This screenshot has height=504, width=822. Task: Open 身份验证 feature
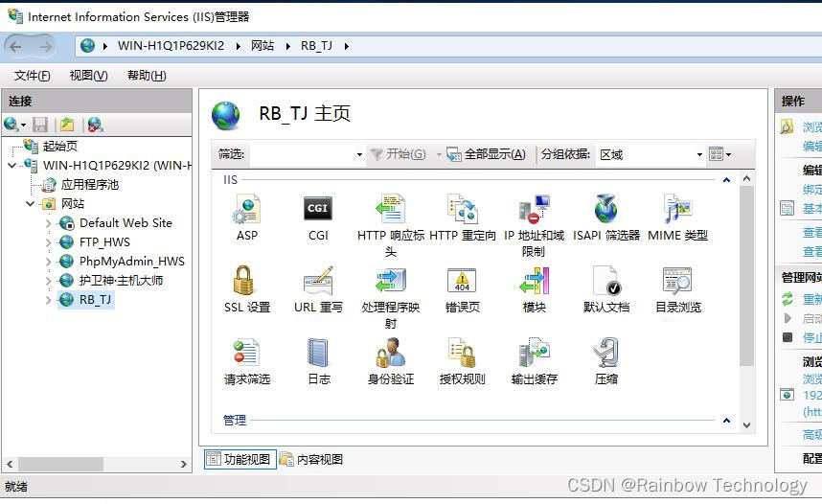[x=391, y=361]
